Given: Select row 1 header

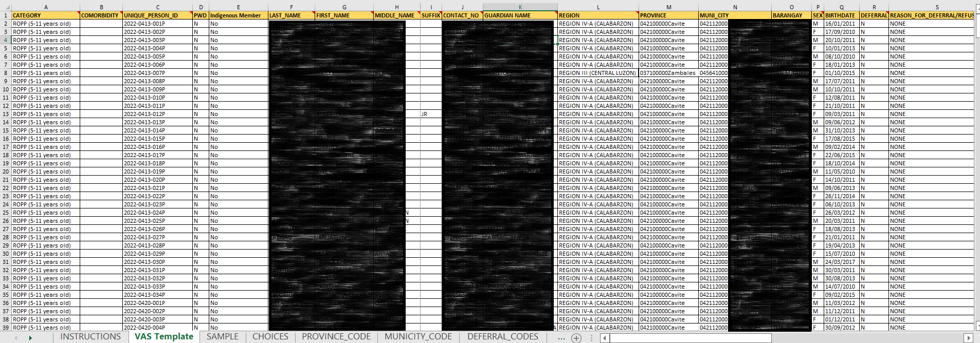Looking at the screenshot, I should (x=6, y=15).
